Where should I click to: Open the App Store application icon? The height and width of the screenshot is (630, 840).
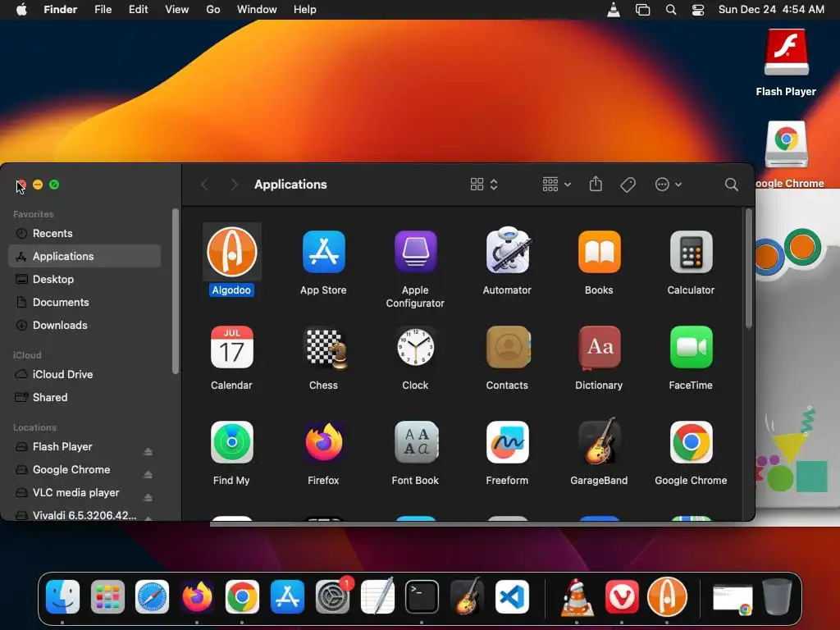tap(323, 252)
